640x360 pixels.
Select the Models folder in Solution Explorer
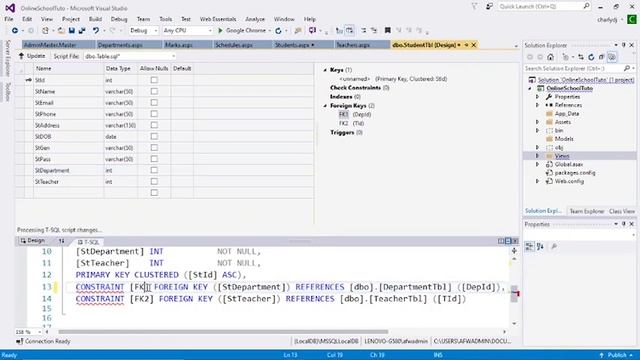point(564,139)
